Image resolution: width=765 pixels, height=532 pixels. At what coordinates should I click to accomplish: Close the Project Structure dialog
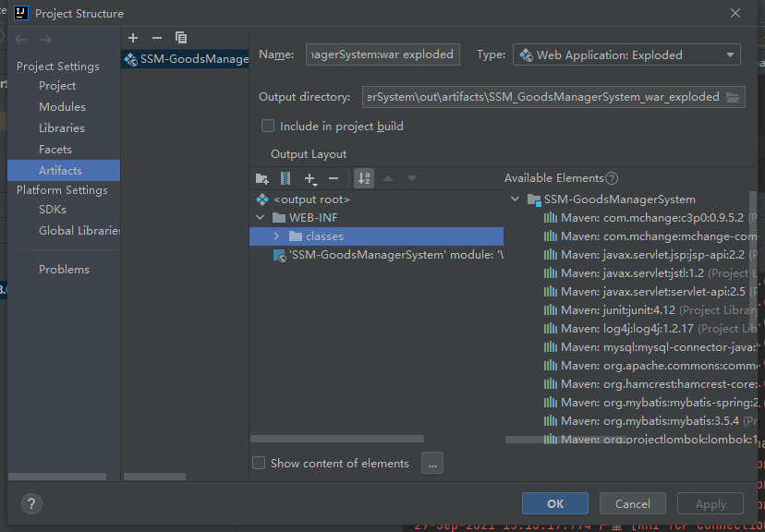[x=735, y=13]
